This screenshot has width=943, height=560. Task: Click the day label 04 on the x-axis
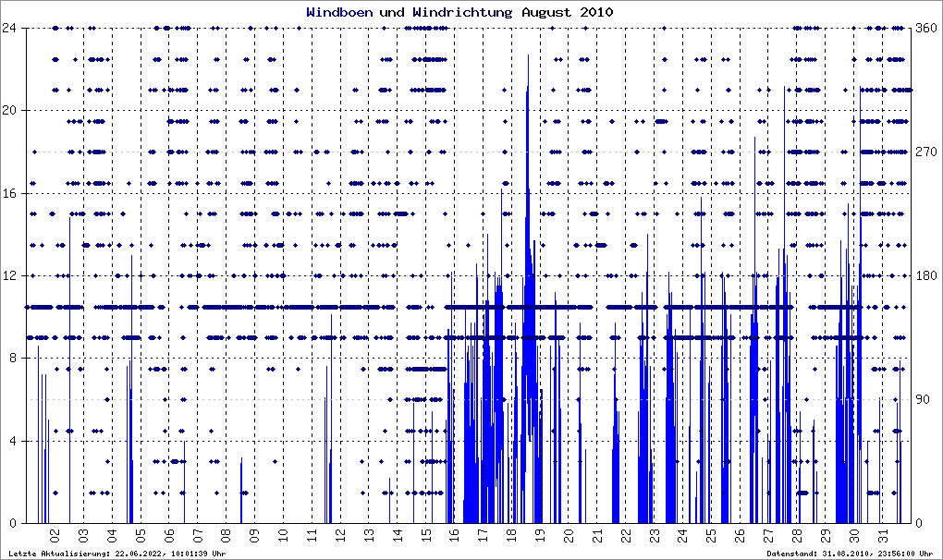pyautogui.click(x=113, y=535)
